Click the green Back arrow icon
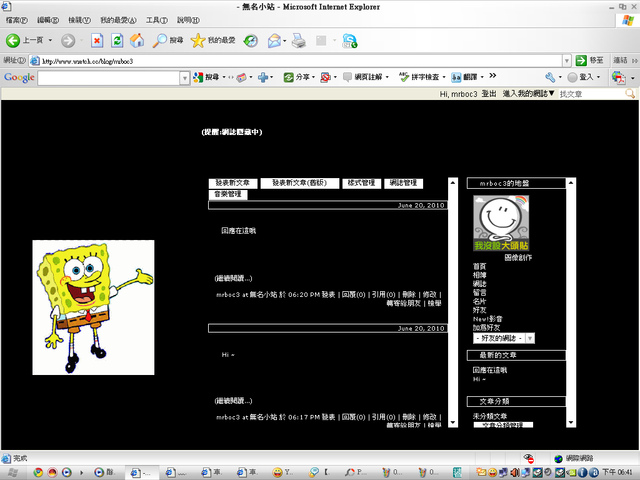Image resolution: width=640 pixels, height=480 pixels. coord(13,40)
